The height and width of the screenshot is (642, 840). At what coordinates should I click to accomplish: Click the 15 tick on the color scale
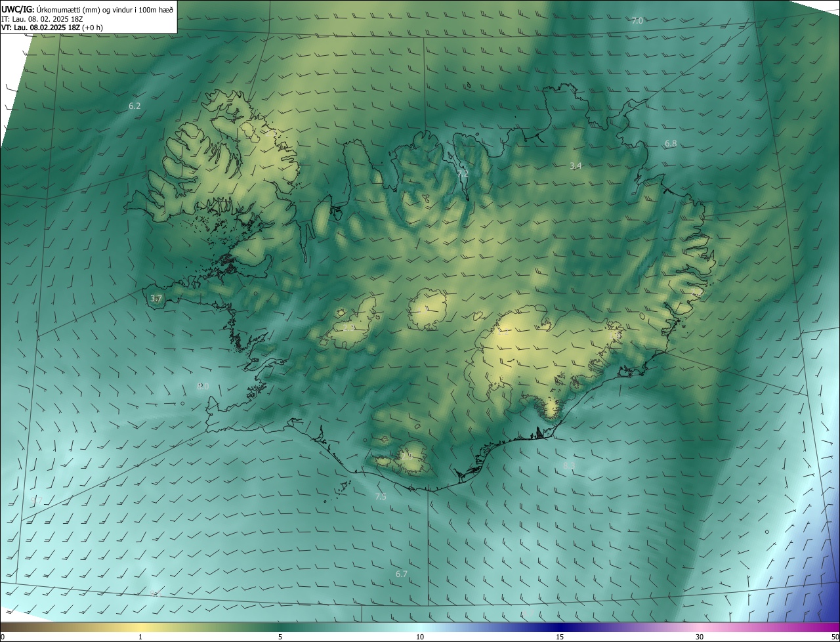click(x=560, y=637)
